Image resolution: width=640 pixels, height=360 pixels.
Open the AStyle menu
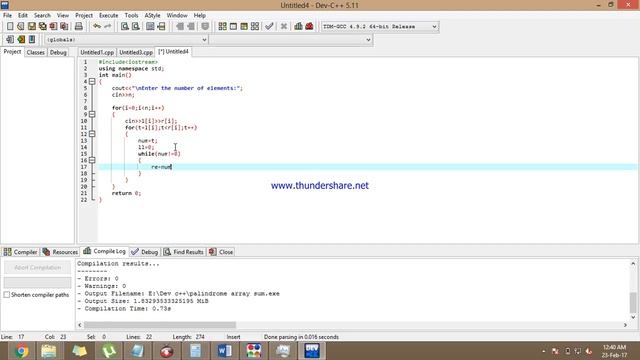click(153, 16)
